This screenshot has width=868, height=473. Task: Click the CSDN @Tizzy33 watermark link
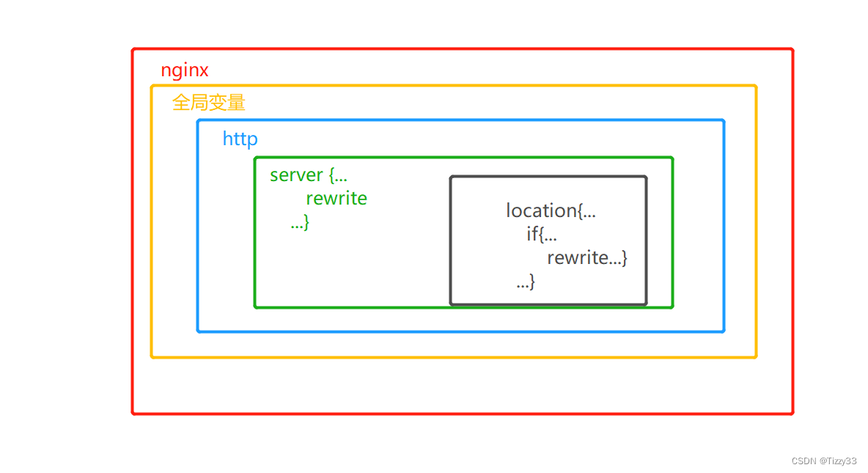point(823,461)
